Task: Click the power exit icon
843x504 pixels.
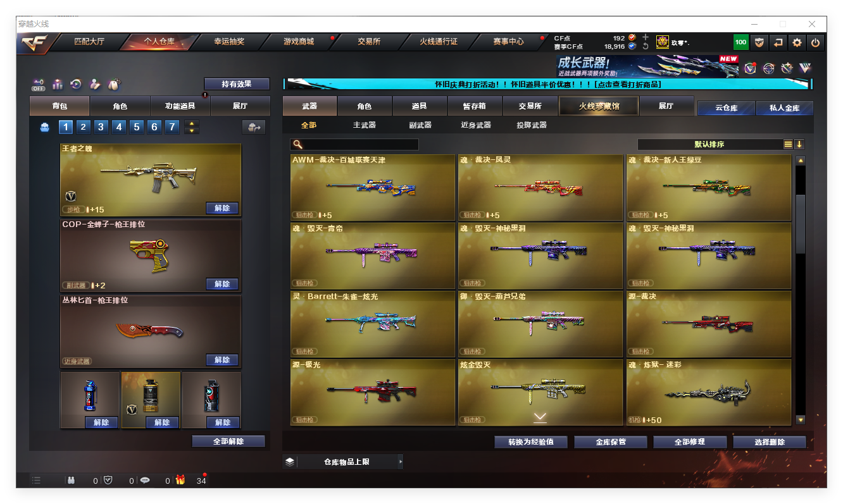Action: point(815,42)
